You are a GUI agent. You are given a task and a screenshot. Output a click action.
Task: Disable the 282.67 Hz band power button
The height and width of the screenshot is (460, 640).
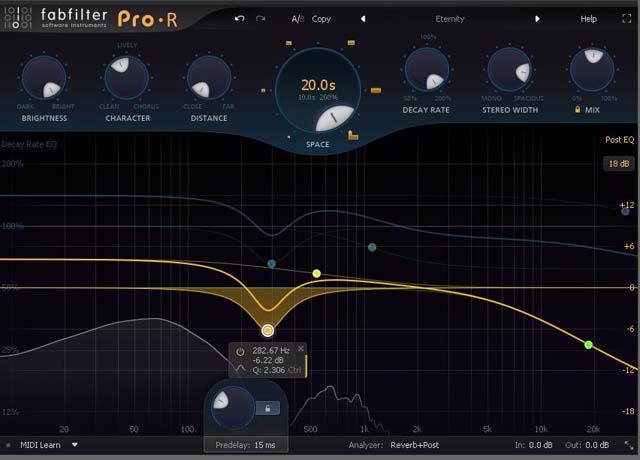click(x=240, y=351)
